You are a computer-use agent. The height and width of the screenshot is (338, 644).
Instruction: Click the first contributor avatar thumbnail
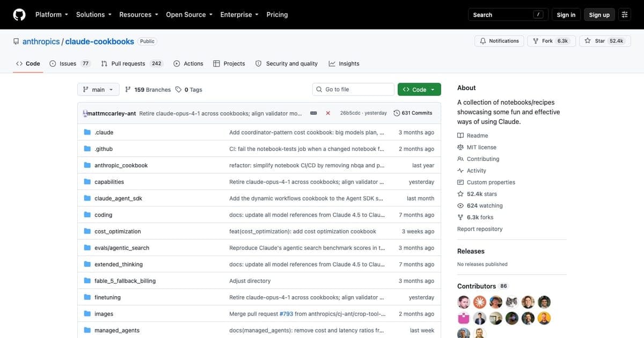point(464,302)
